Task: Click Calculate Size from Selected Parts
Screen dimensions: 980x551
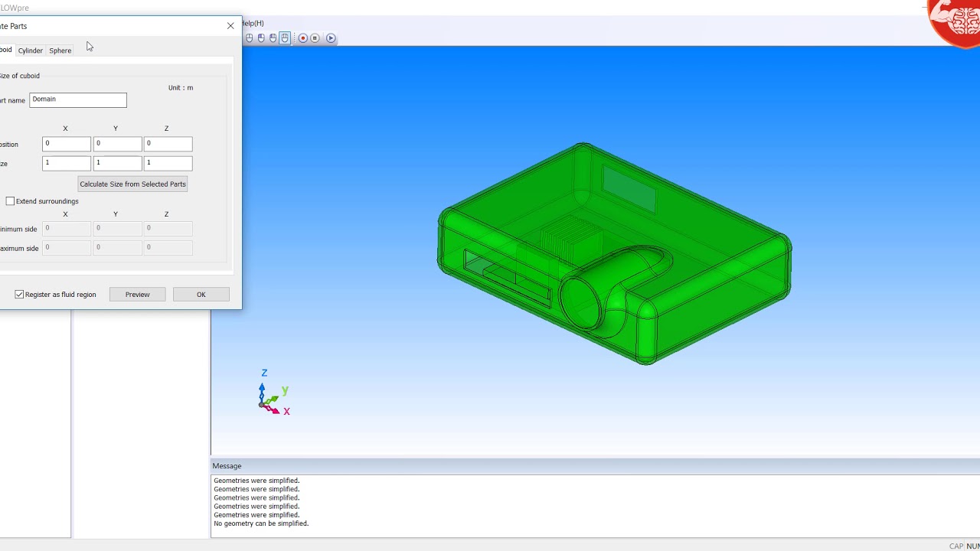Action: click(132, 184)
